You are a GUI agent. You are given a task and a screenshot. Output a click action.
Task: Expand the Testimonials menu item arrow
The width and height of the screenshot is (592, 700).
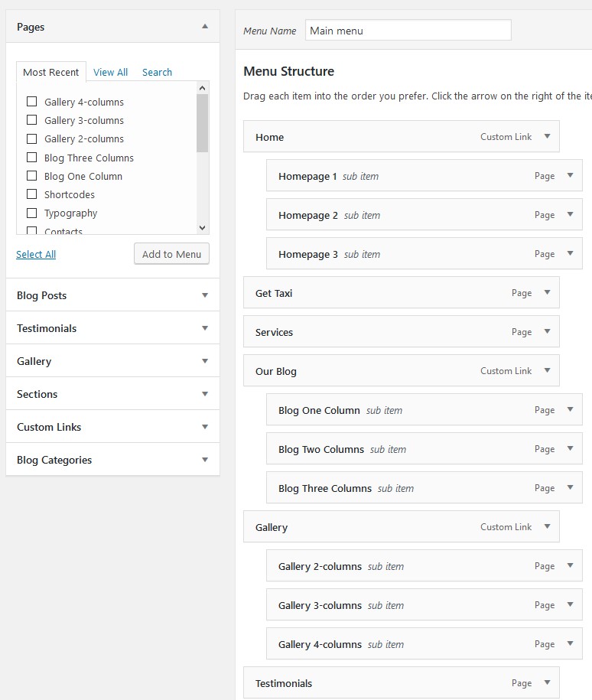point(547,682)
